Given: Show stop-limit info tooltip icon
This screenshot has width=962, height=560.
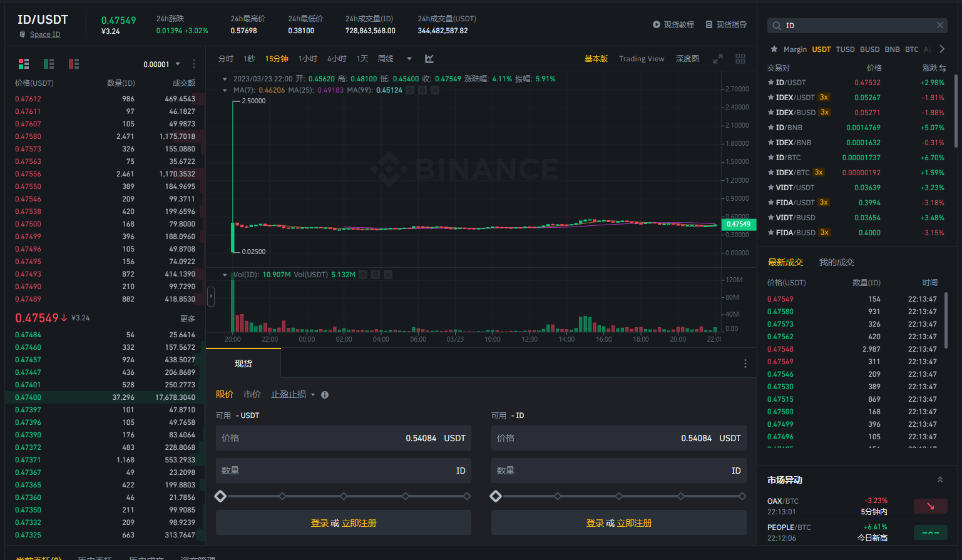Looking at the screenshot, I should (325, 395).
